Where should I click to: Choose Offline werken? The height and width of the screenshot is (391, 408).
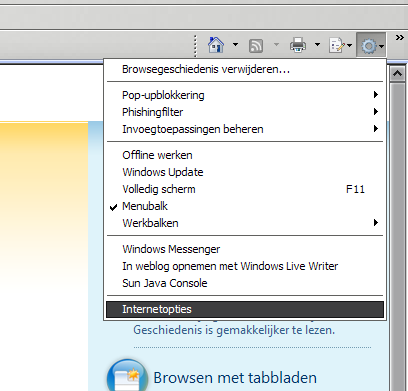coord(245,155)
